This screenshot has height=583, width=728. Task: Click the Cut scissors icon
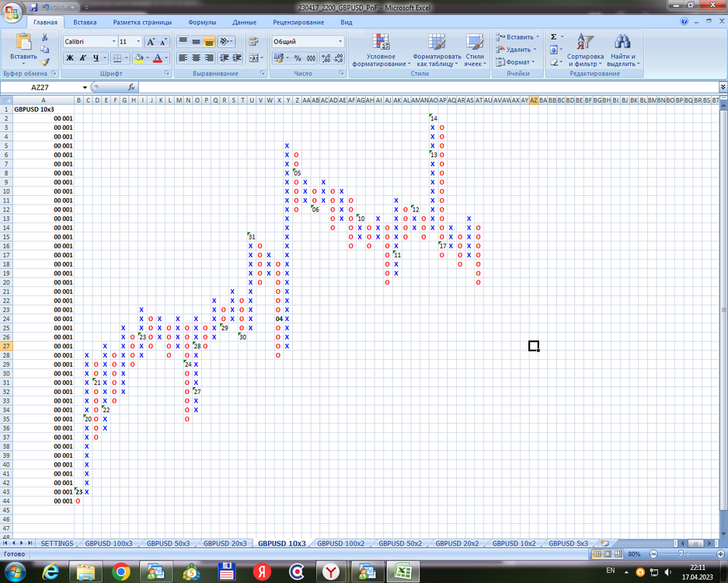(x=44, y=37)
